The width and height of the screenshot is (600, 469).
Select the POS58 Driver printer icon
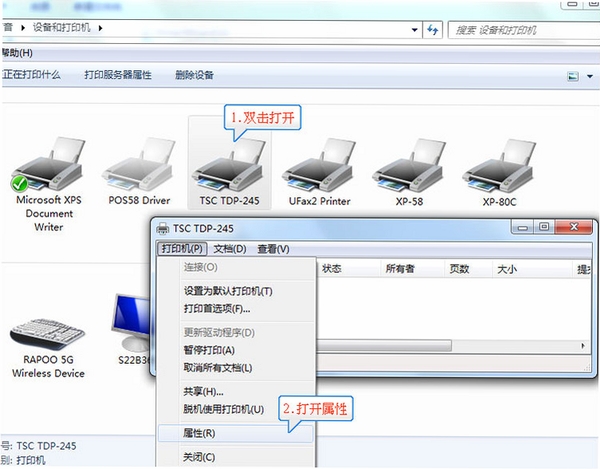tap(139, 165)
